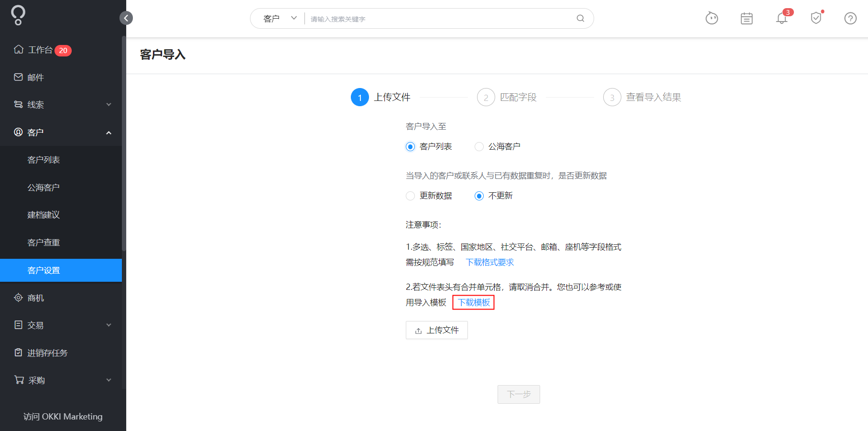Choose 更新数据 radio option

coord(410,196)
